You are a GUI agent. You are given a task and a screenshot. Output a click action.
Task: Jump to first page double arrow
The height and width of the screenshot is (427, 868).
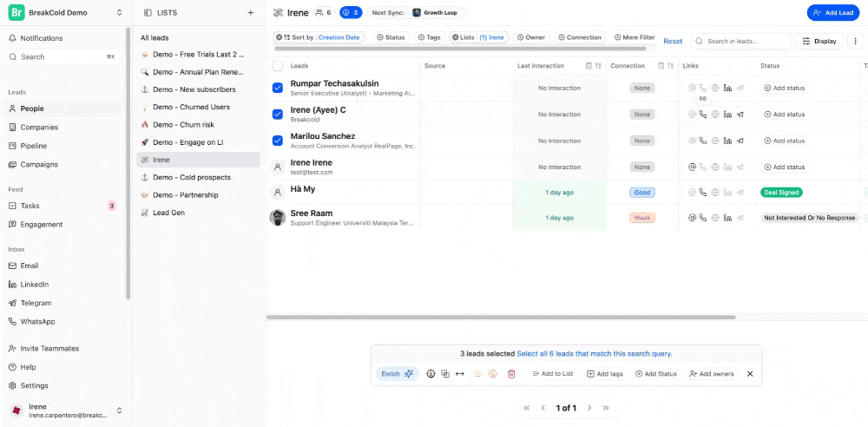pyautogui.click(x=527, y=408)
